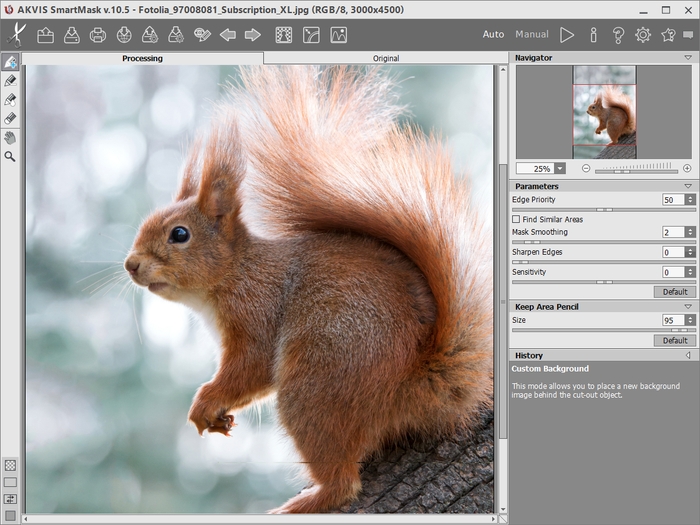Show or hide strokes with eye icon
This screenshot has width=700, height=525.
tap(202, 35)
